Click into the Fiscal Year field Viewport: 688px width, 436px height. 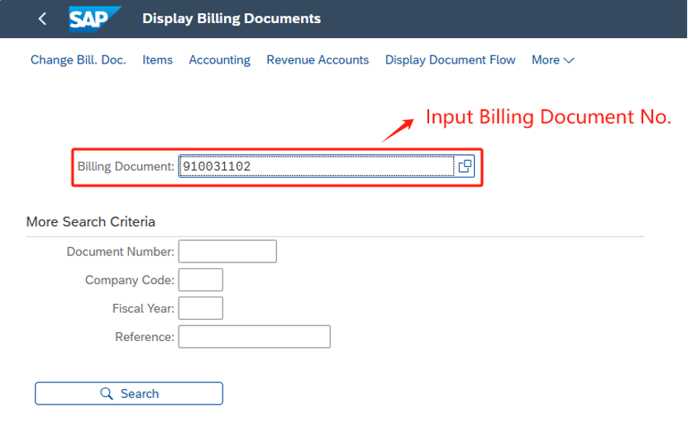click(x=200, y=308)
